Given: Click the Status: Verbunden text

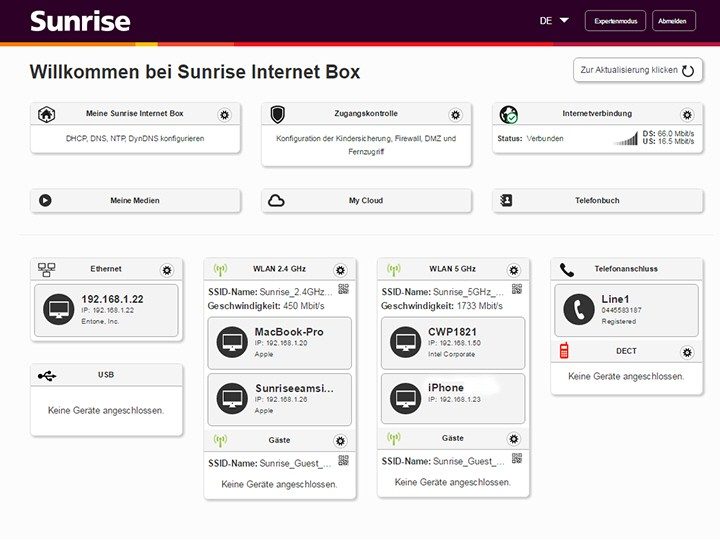Looking at the screenshot, I should coord(530,139).
